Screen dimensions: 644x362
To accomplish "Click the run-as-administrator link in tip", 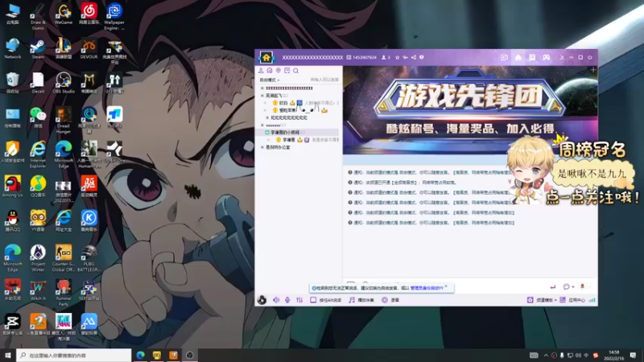I will pos(427,288).
